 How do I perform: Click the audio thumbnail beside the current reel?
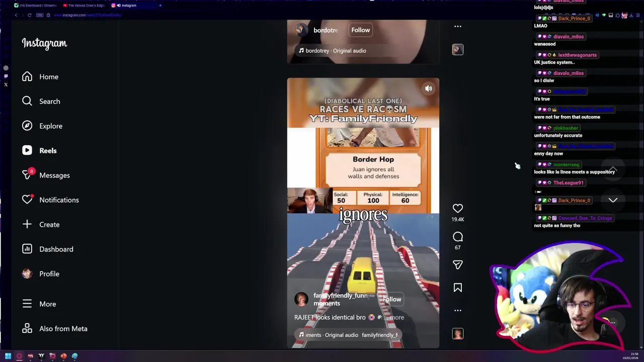[x=458, y=334]
